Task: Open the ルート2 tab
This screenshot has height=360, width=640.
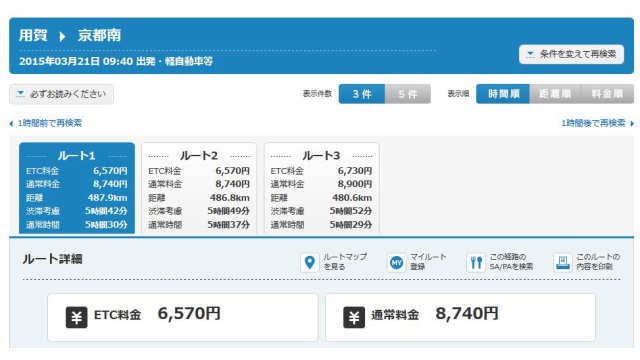Action: click(x=199, y=188)
